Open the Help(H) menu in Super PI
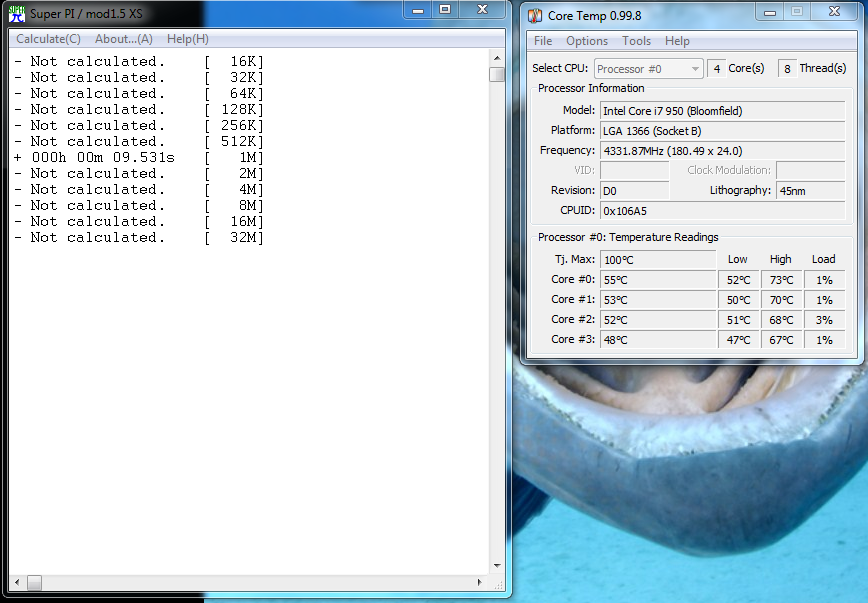The height and width of the screenshot is (603, 868). tap(187, 39)
